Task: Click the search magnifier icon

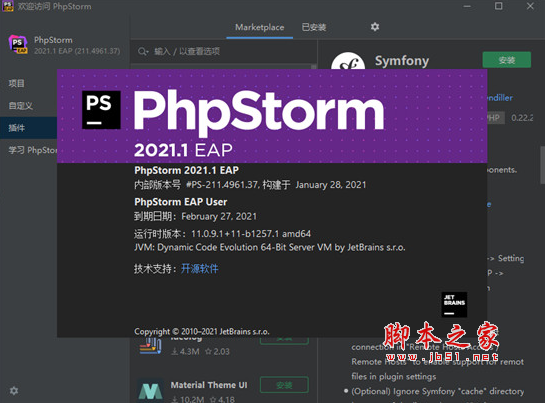Action: pyautogui.click(x=143, y=51)
